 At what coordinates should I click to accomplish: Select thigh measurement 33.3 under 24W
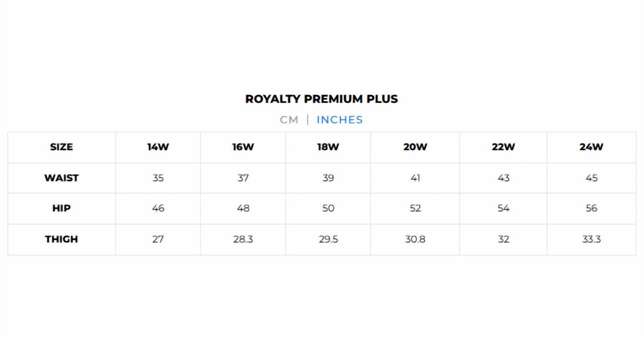click(x=591, y=239)
